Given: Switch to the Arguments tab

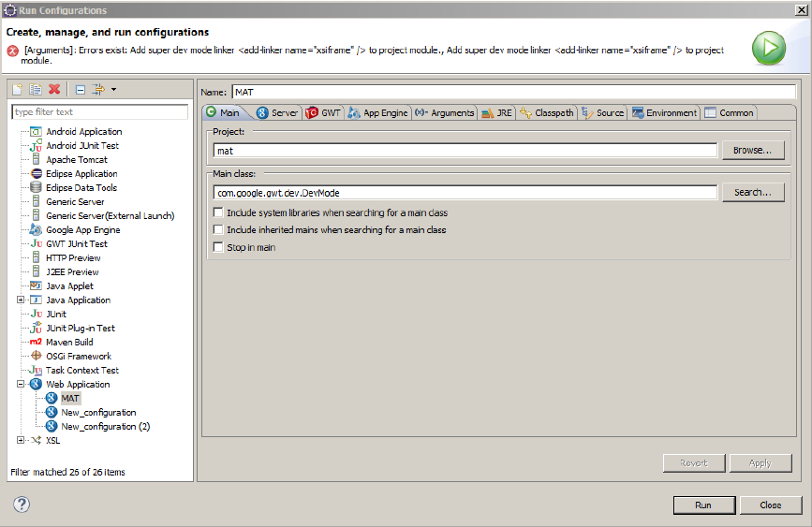Looking at the screenshot, I should pos(444,113).
